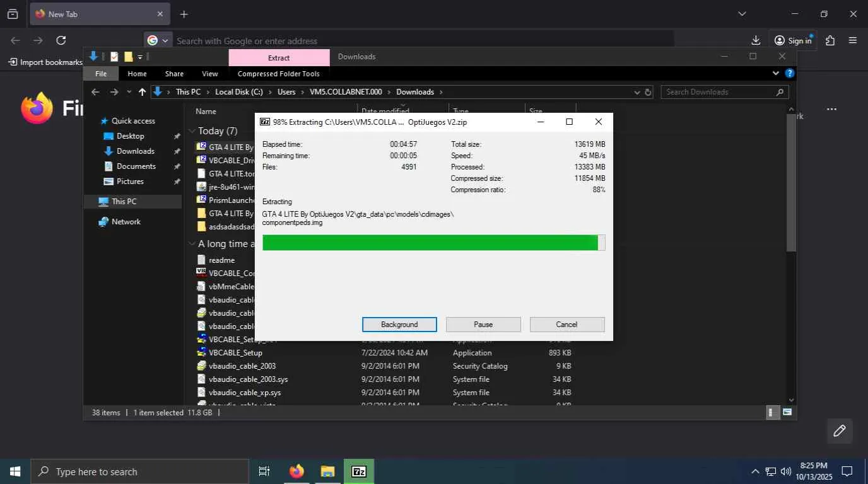This screenshot has height=484, width=868.
Task: Go back in Explorer navigation
Action: click(x=95, y=92)
